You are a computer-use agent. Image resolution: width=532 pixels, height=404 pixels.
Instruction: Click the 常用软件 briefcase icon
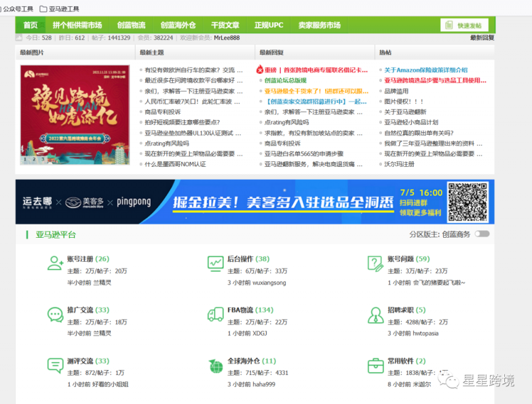pyautogui.click(x=376, y=366)
